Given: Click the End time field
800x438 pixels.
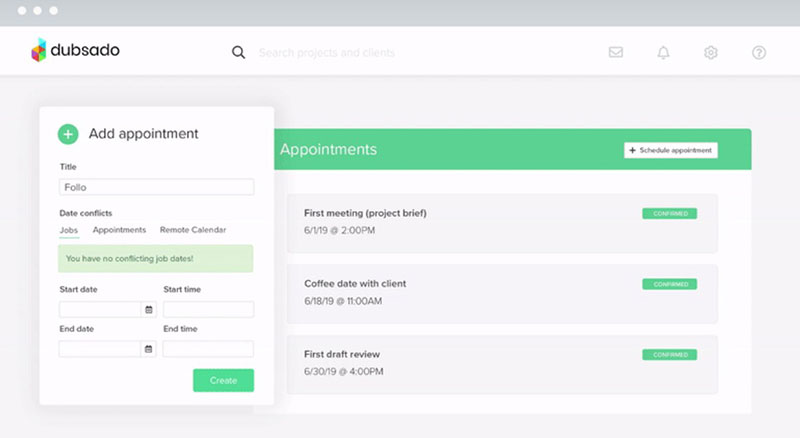Looking at the screenshot, I should (208, 349).
